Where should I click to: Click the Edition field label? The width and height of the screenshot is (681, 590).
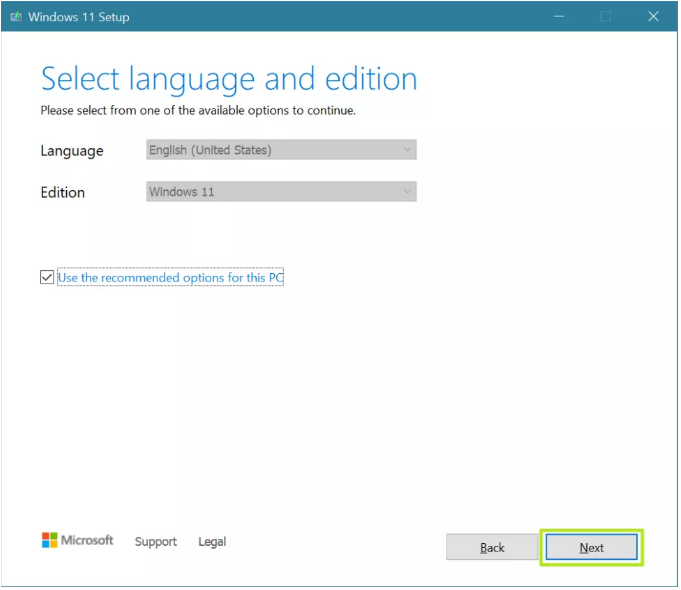pos(63,193)
